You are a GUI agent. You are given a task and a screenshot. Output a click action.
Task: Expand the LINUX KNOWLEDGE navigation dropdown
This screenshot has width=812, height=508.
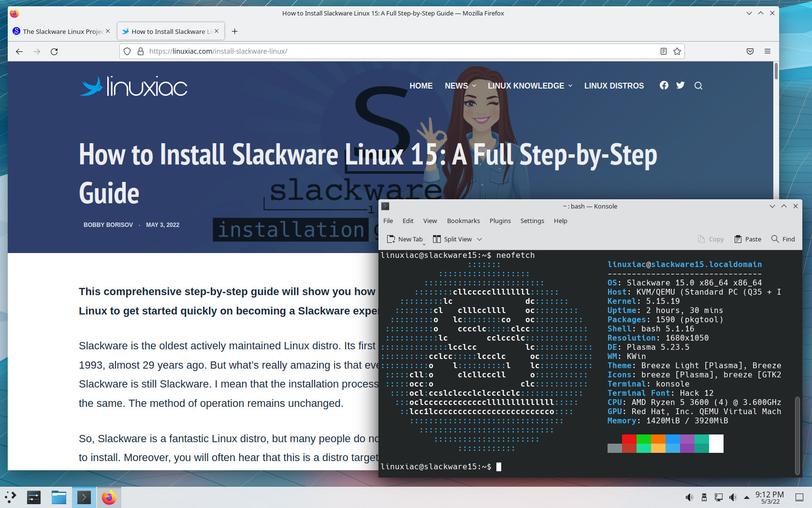click(530, 86)
